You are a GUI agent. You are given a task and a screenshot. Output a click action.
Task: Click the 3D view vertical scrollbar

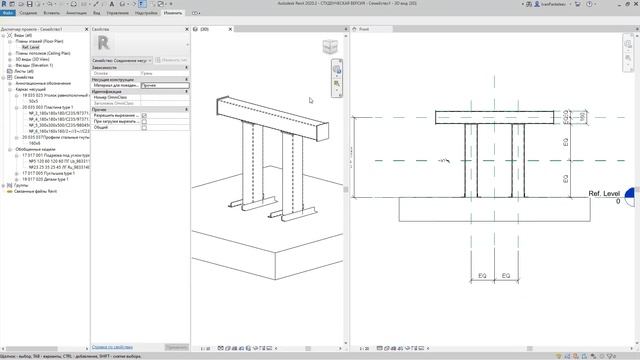[x=346, y=189]
